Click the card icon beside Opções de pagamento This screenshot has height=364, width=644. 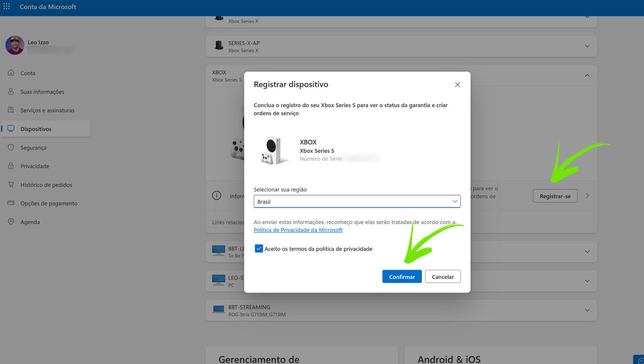11,203
